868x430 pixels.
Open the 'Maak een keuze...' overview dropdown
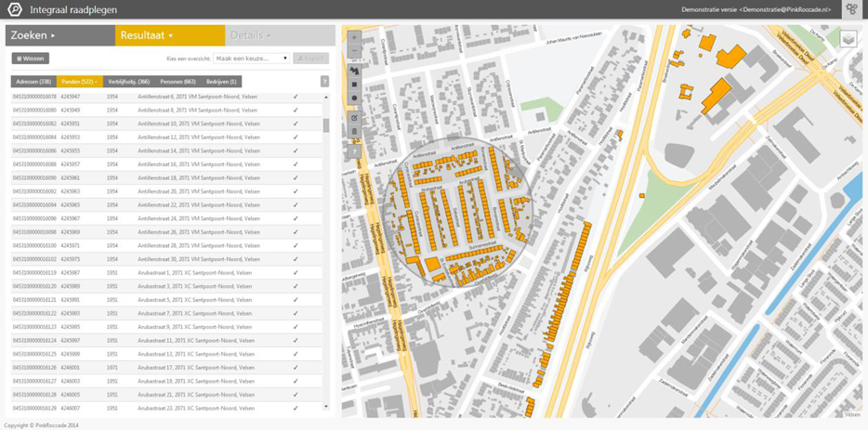pos(252,59)
